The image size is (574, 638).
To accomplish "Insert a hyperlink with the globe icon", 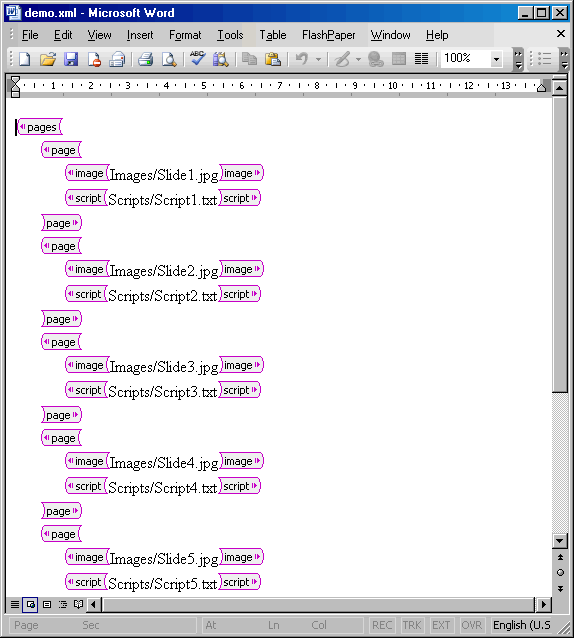I will (x=375, y=59).
